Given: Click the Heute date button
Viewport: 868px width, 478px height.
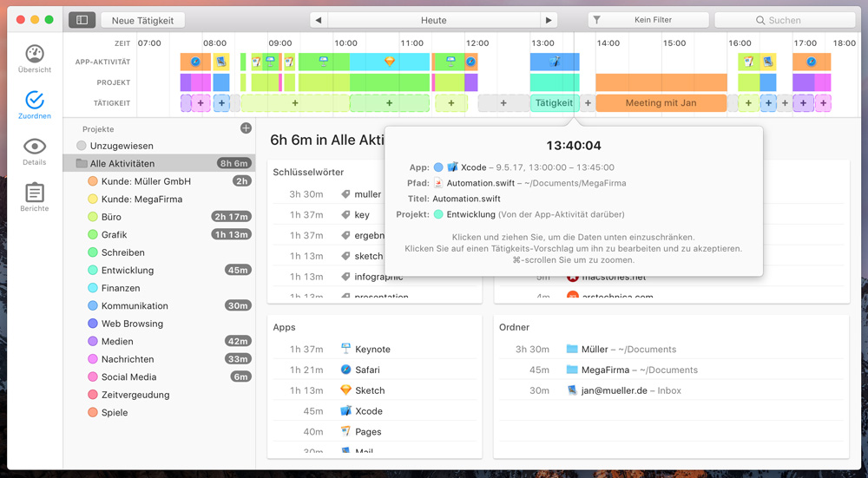Looking at the screenshot, I should pyautogui.click(x=433, y=20).
